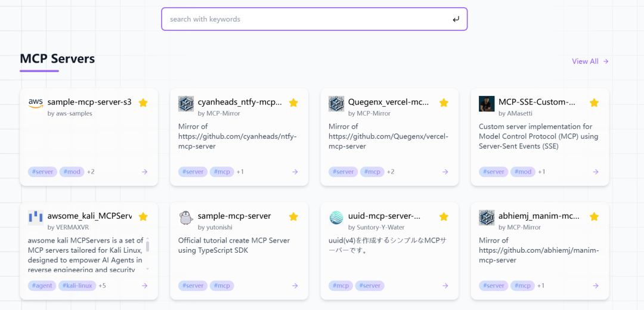Select the #agent tag on awsome_kali card
This screenshot has width=644, height=310.
click(42, 286)
